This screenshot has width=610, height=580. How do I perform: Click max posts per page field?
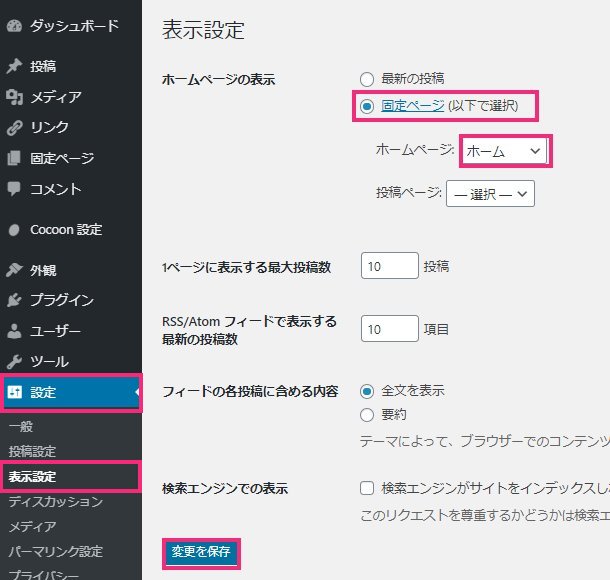(389, 266)
